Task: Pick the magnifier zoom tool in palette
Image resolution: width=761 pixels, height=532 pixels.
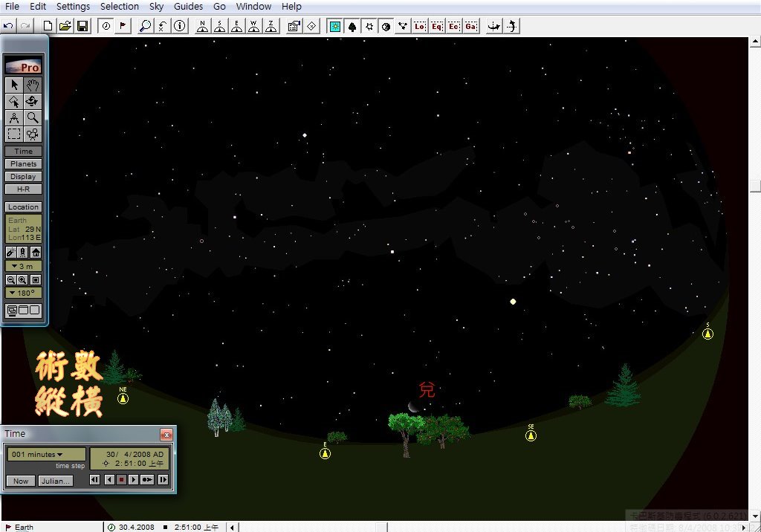Action: (x=33, y=117)
